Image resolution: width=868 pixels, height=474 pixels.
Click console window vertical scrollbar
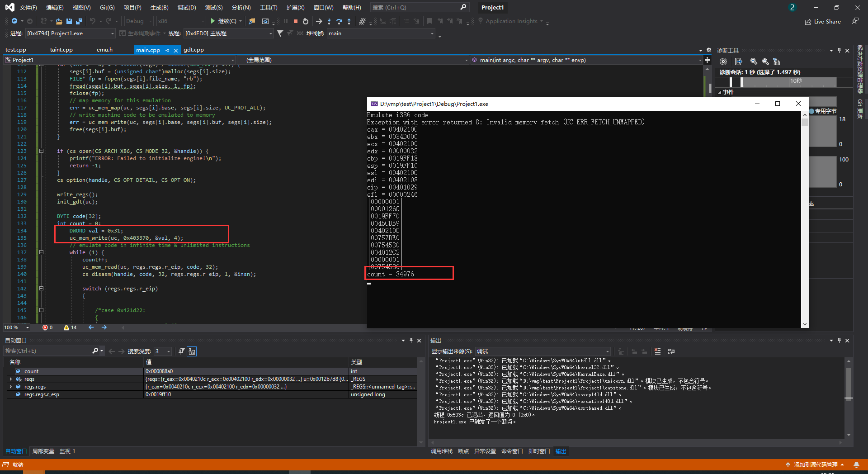(805, 219)
